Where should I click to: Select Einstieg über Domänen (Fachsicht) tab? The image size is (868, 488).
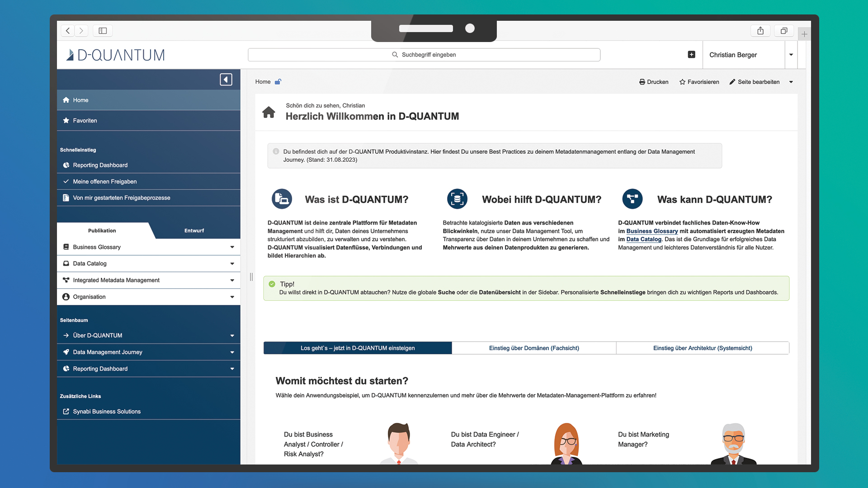pyautogui.click(x=534, y=348)
